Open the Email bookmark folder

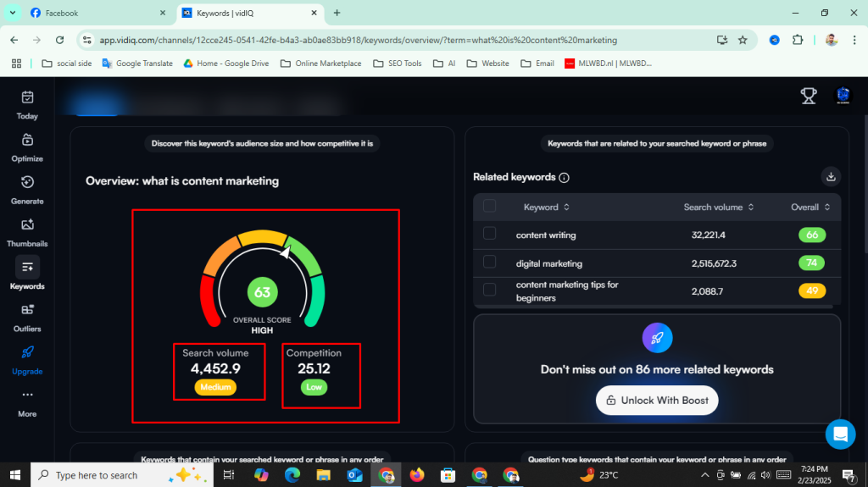(x=537, y=64)
